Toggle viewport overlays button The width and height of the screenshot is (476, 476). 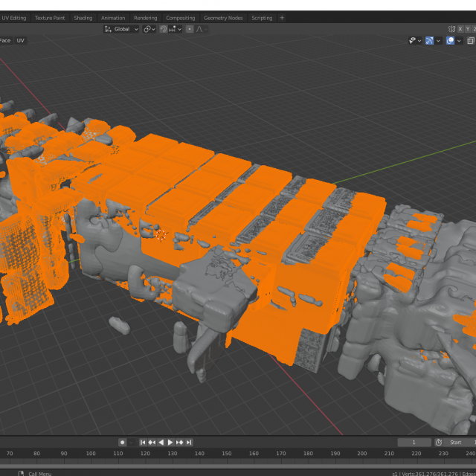pos(450,40)
